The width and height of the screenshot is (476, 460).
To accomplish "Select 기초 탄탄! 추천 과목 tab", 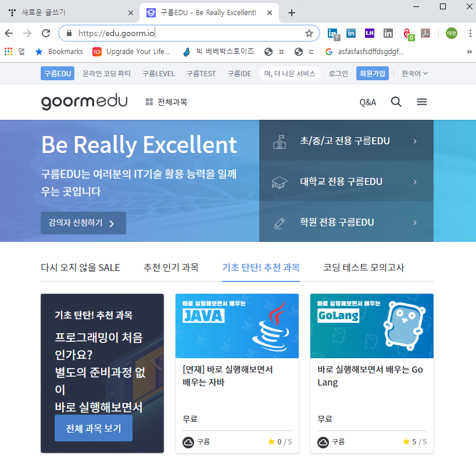I will (x=261, y=268).
